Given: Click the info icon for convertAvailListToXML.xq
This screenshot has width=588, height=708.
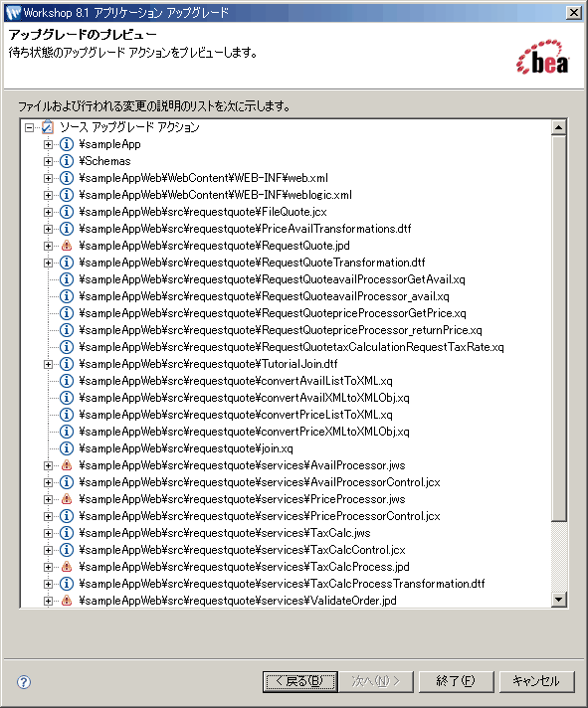Looking at the screenshot, I should click(67, 381).
